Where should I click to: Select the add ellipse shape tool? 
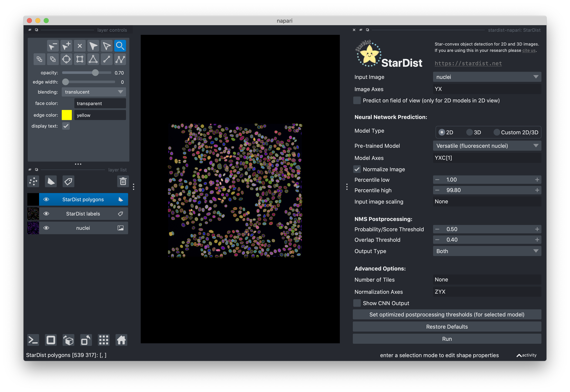point(66,59)
